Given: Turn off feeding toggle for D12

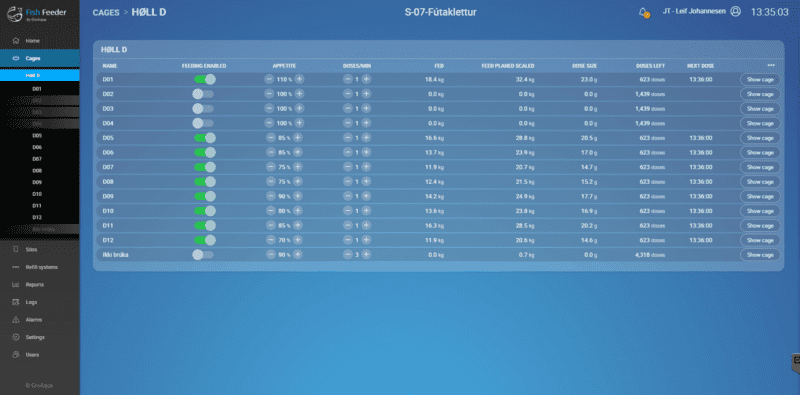Looking at the screenshot, I should click(x=205, y=240).
